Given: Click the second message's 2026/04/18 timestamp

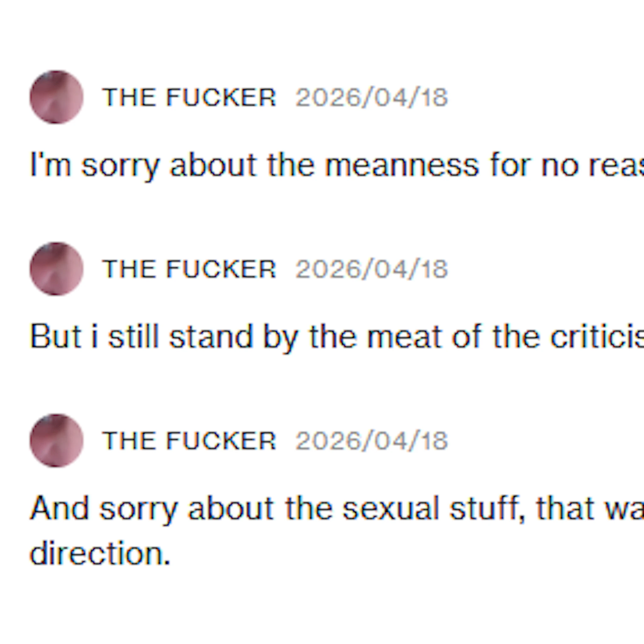Looking at the screenshot, I should pos(371,269).
